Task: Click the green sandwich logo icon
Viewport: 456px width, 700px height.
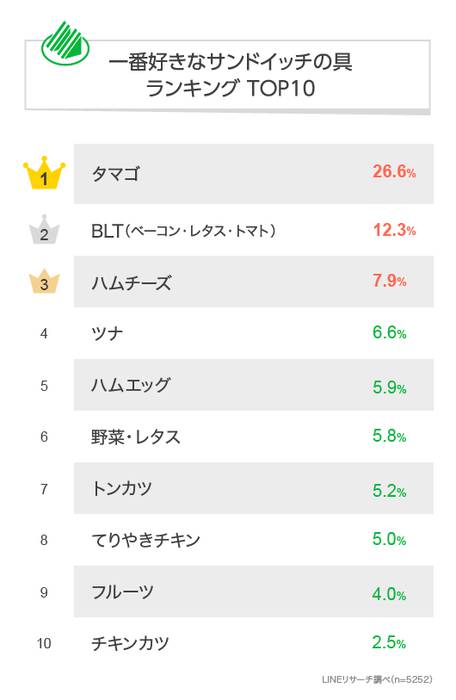Action: 65,44
